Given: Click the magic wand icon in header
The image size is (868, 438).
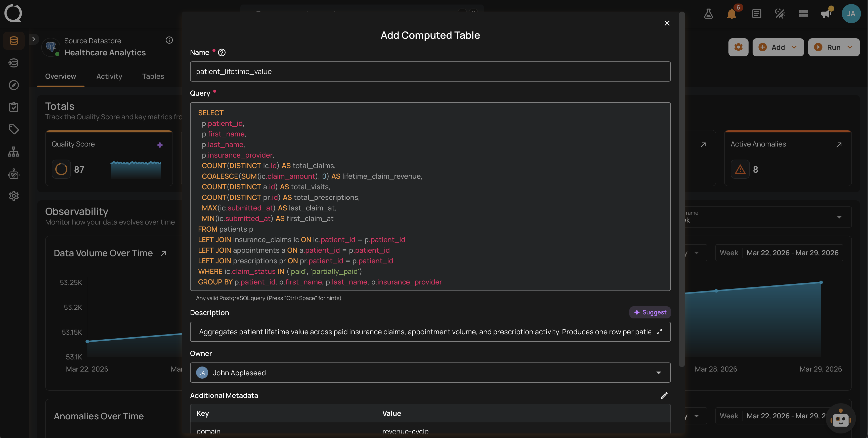Looking at the screenshot, I should click(x=780, y=14).
